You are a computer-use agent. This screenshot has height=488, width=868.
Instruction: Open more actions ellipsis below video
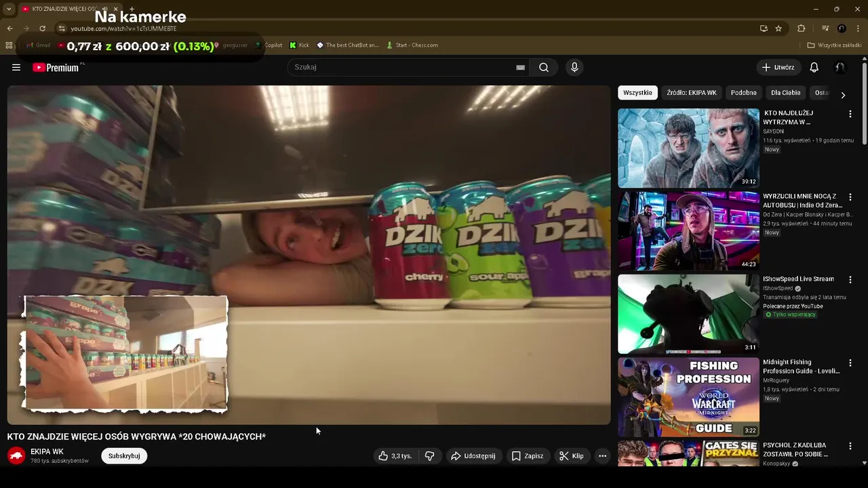click(602, 456)
